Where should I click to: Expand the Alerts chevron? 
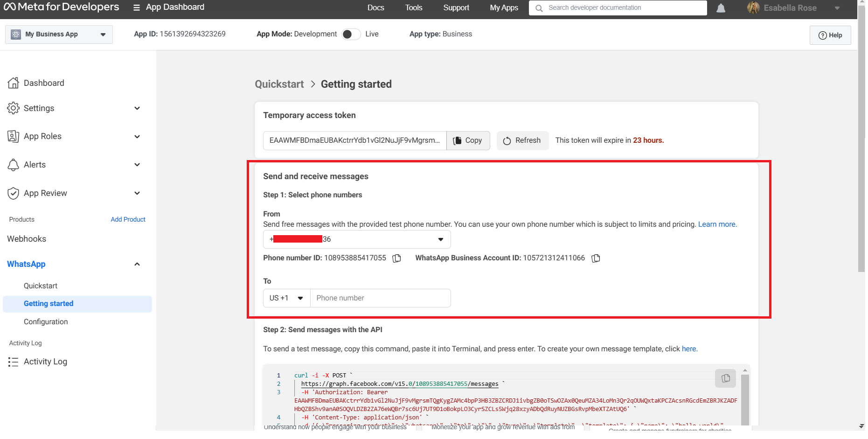[137, 165]
